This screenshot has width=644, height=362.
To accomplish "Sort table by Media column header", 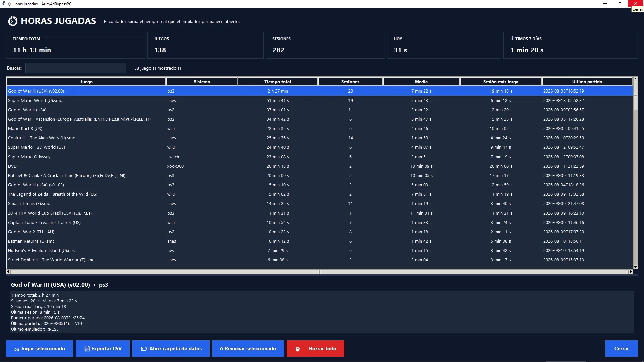I will click(x=421, y=82).
